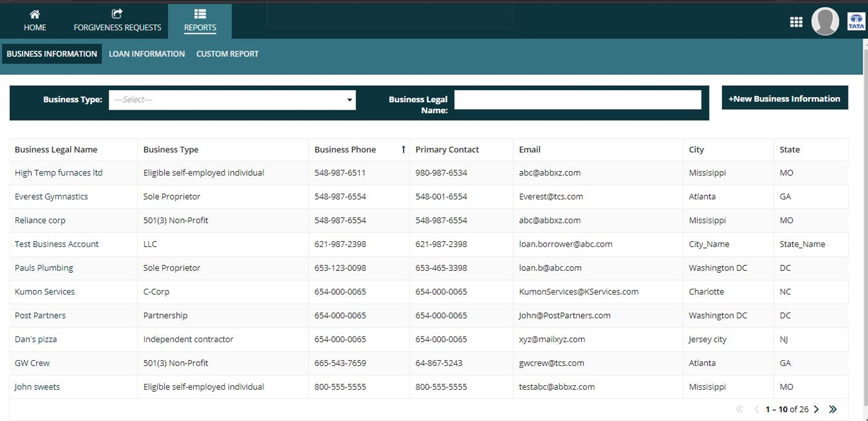
Task: Click the Partnership business type cell
Action: [x=165, y=316]
